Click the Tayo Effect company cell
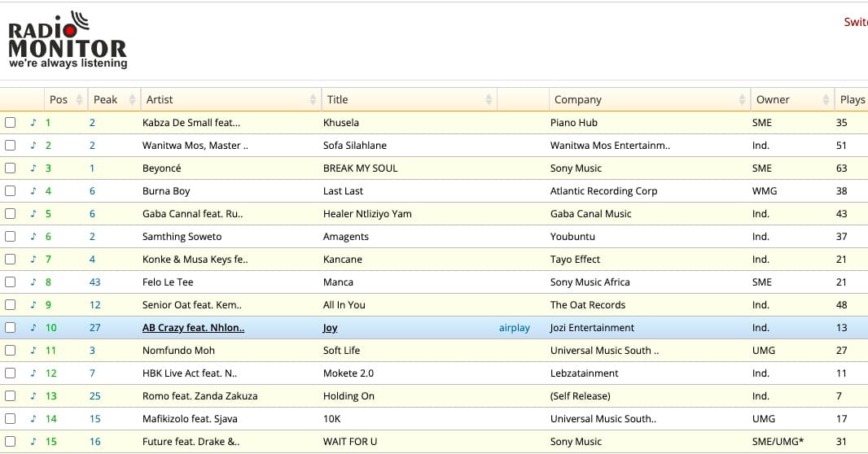868x454 pixels. point(575,260)
